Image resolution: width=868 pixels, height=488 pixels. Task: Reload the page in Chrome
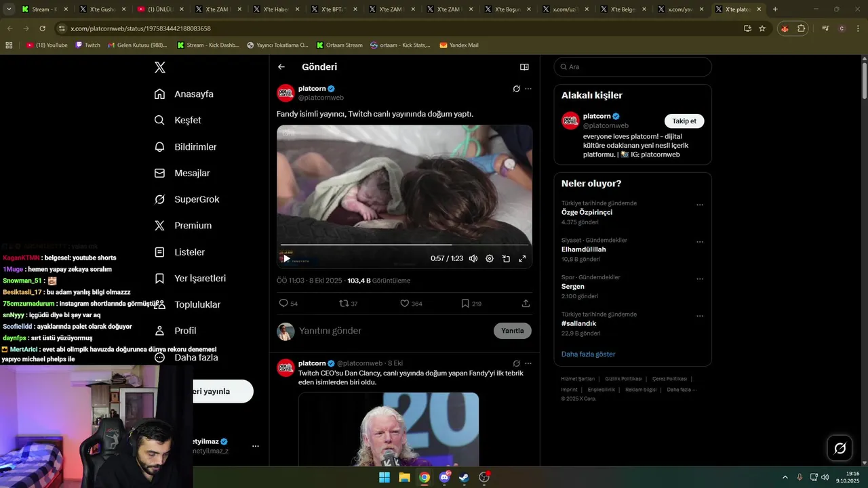tap(42, 28)
